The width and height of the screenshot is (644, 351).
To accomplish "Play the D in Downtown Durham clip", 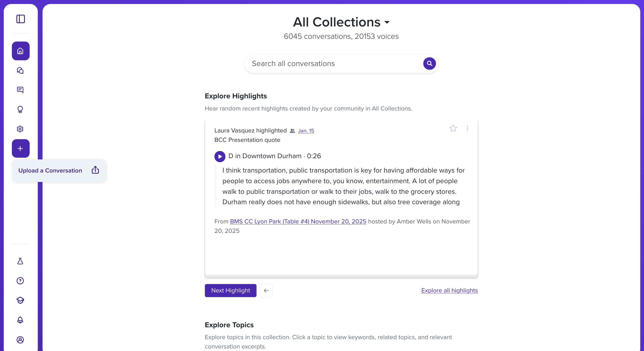I will [x=220, y=156].
